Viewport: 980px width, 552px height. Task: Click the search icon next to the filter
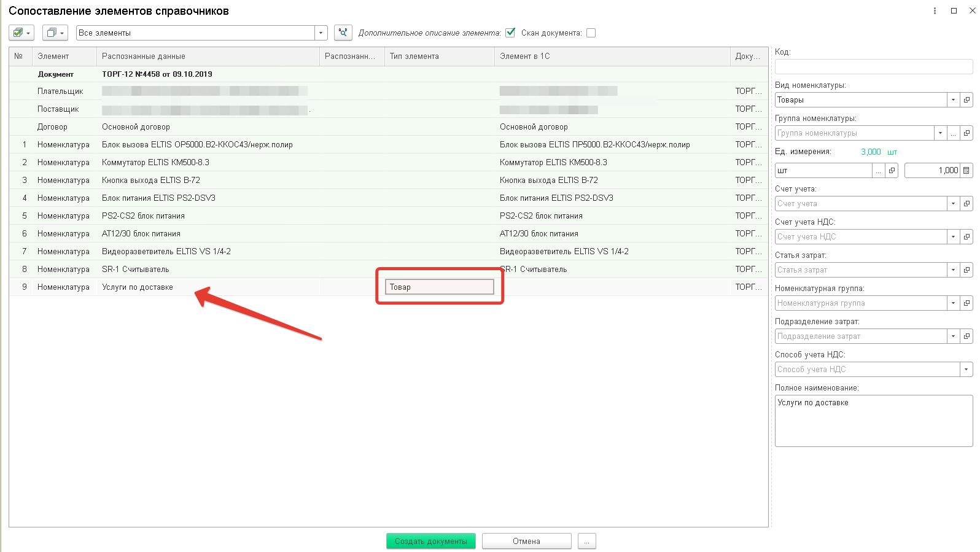coord(343,33)
